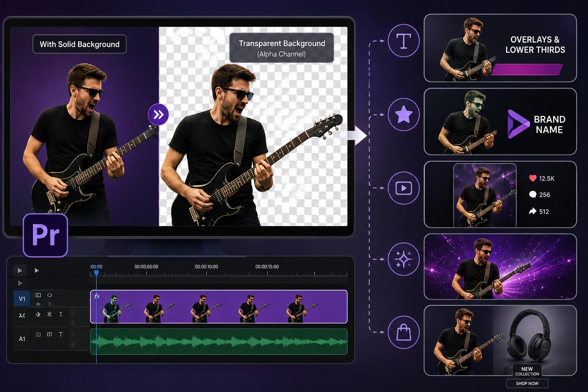Click the 12.5K likes count
The height and width of the screenshot is (392, 588).
(547, 178)
